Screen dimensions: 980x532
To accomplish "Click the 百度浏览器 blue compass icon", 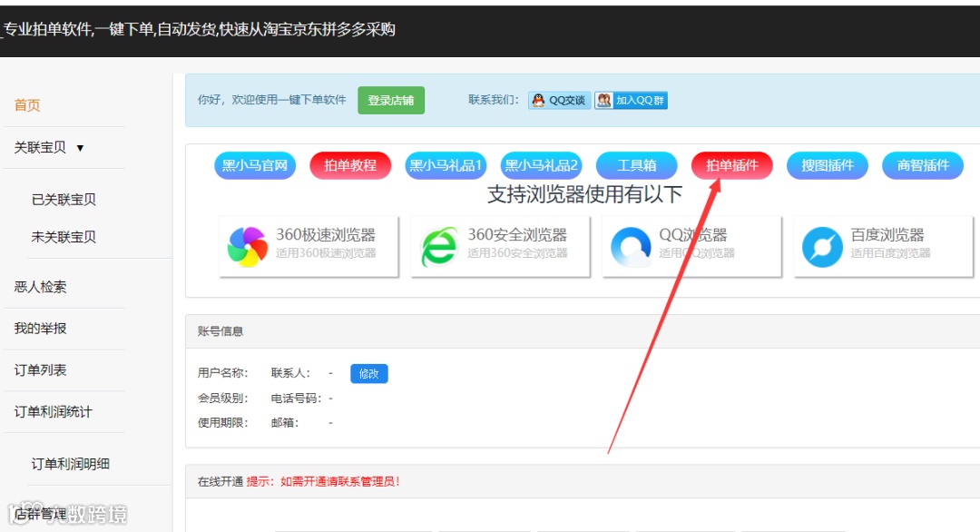I will click(x=822, y=247).
